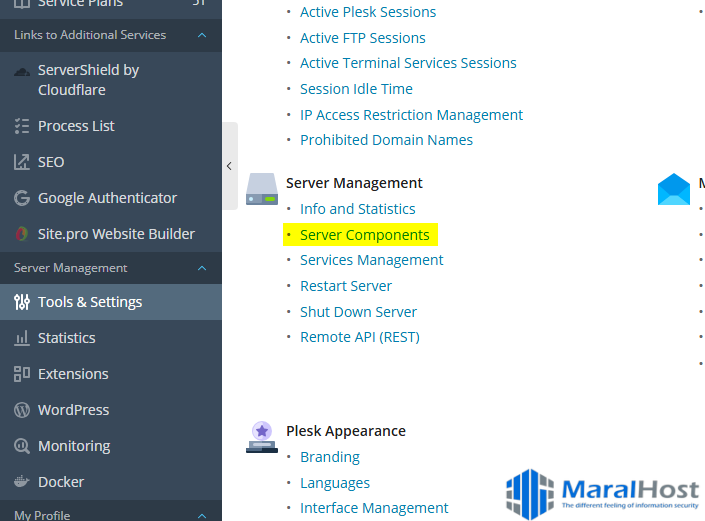Click the Process List icon in sidebar
The height and width of the screenshot is (521, 705).
(21, 126)
